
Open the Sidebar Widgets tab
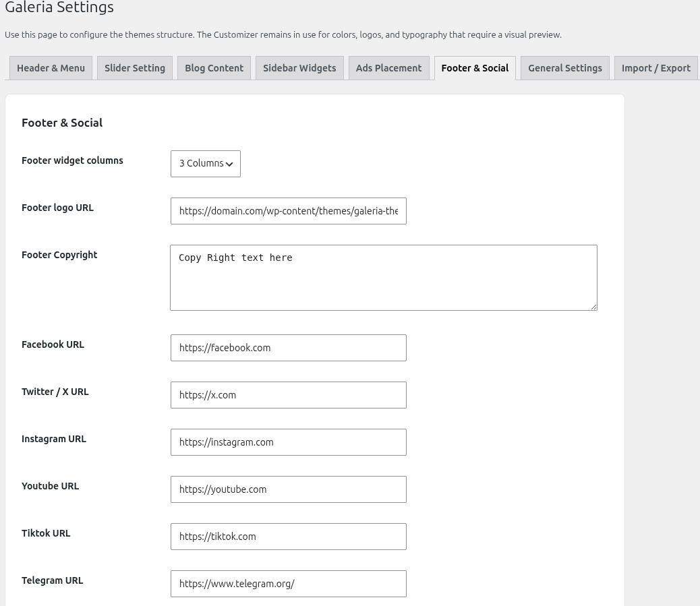(299, 68)
